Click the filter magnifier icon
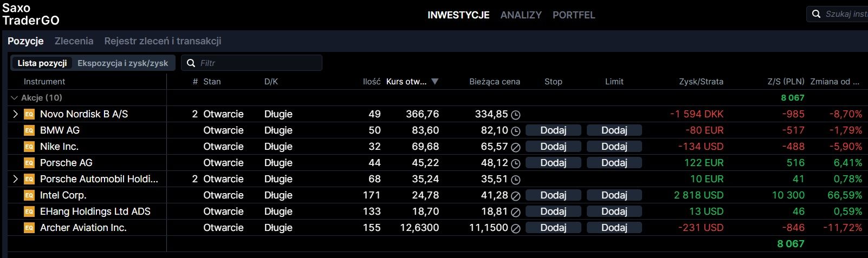Screen dimensions: 868x258 coord(191,63)
